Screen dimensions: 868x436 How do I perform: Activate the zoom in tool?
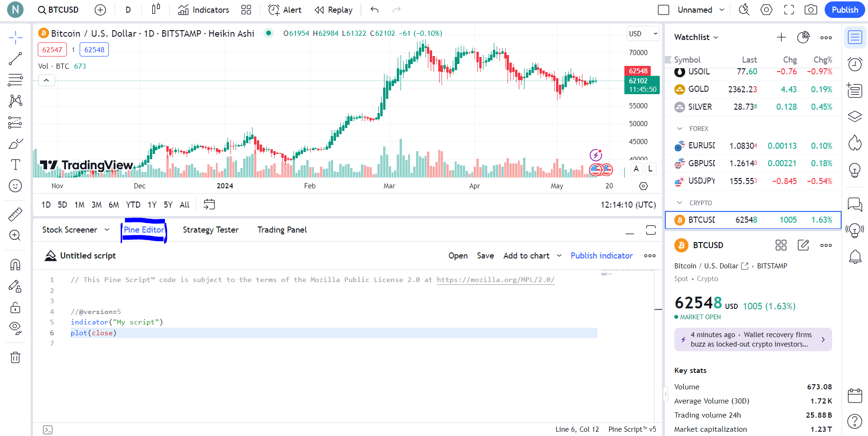15,235
